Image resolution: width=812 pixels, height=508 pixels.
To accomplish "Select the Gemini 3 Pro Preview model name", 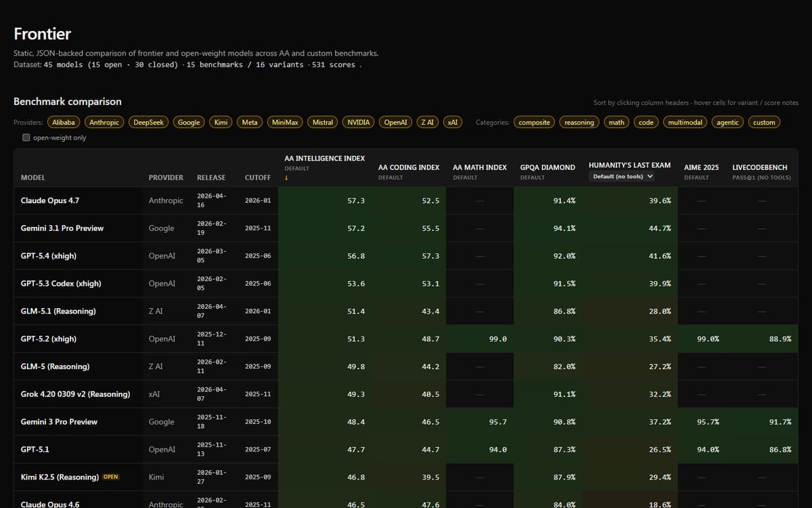I will (x=59, y=421).
